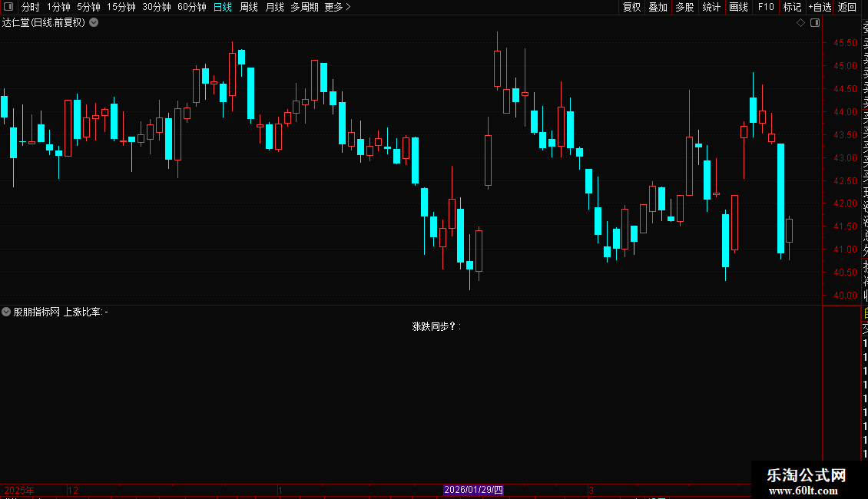The height and width of the screenshot is (499, 868).
Task: Click 返回 to go back
Action: (x=847, y=7)
